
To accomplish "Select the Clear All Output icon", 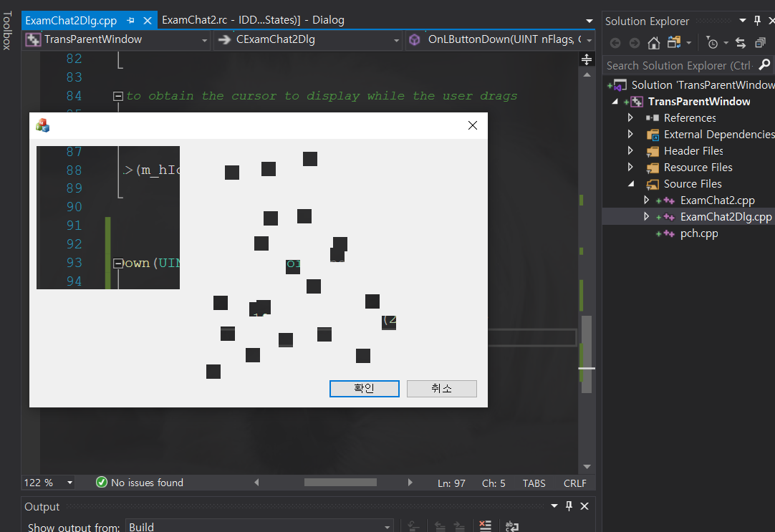I will coord(485,525).
